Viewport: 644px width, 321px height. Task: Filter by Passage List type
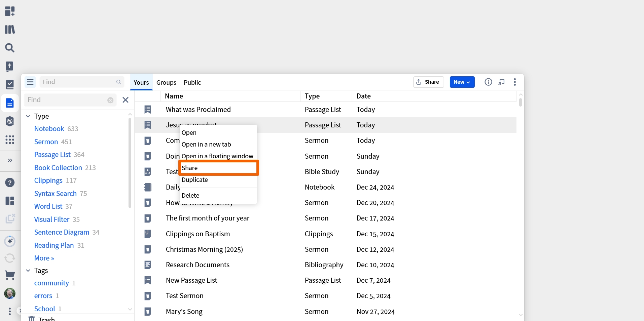coord(52,155)
